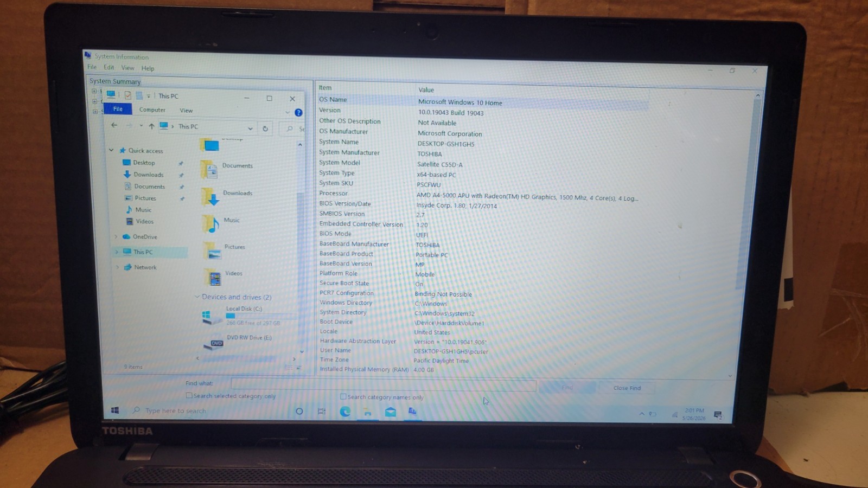
Task: Open the File tab in This PC window
Action: tap(118, 109)
